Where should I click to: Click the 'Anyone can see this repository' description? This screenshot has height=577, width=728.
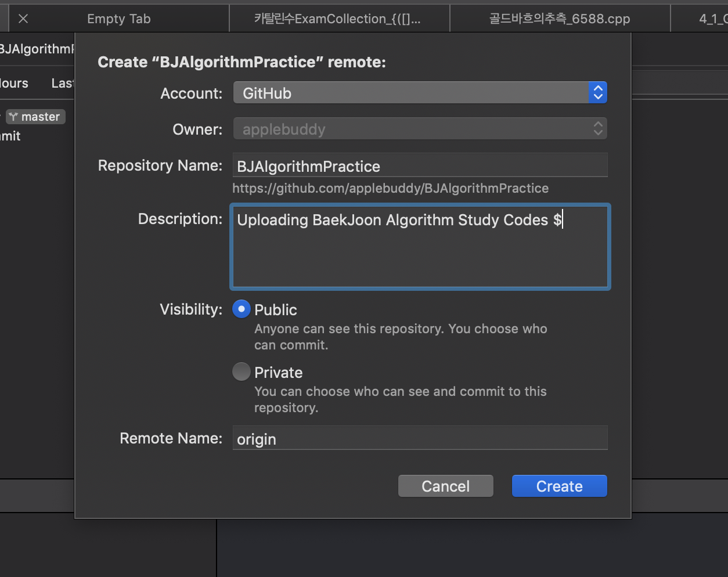(401, 337)
